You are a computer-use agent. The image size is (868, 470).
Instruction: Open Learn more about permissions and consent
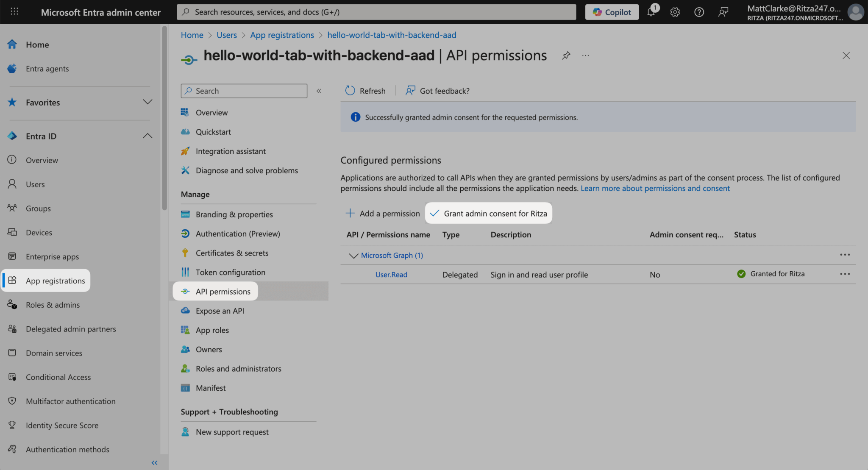tap(655, 188)
